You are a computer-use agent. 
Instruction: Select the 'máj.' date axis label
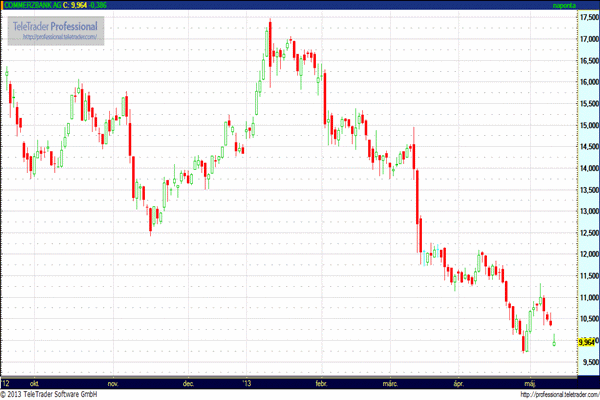528,382
